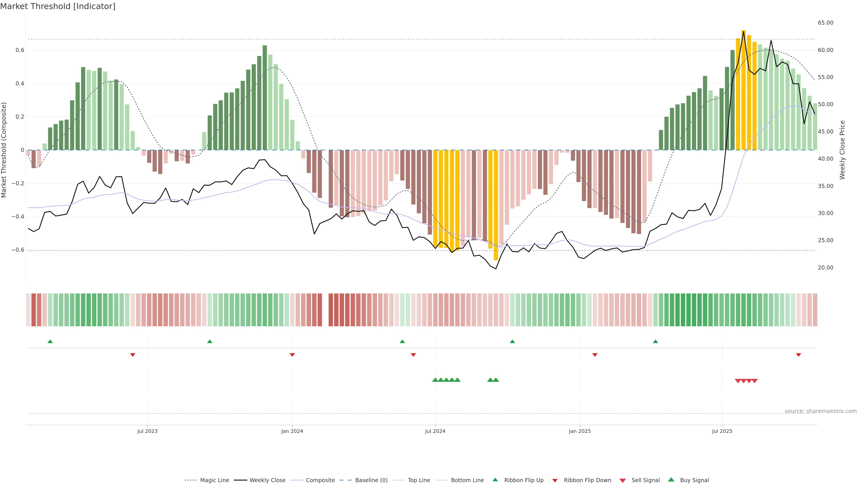Image resolution: width=868 pixels, height=488 pixels.
Task: Click the Market Threshold [Indicator] title
Action: click(x=58, y=6)
